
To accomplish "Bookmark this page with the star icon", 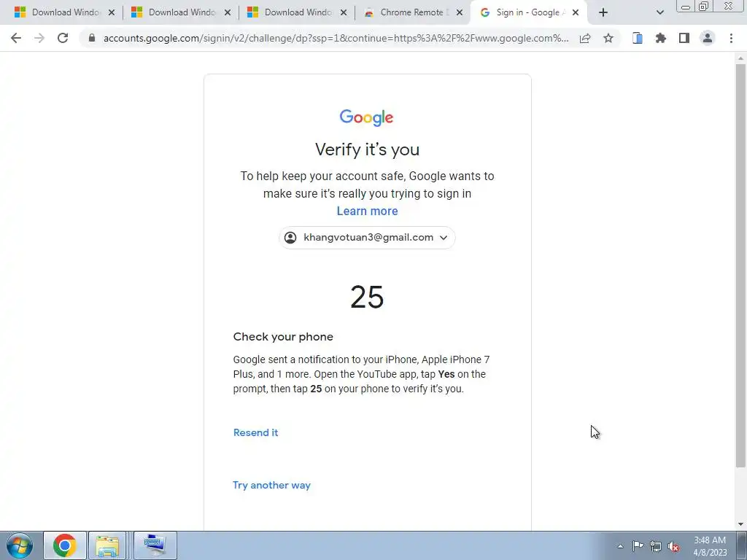I will click(x=608, y=38).
